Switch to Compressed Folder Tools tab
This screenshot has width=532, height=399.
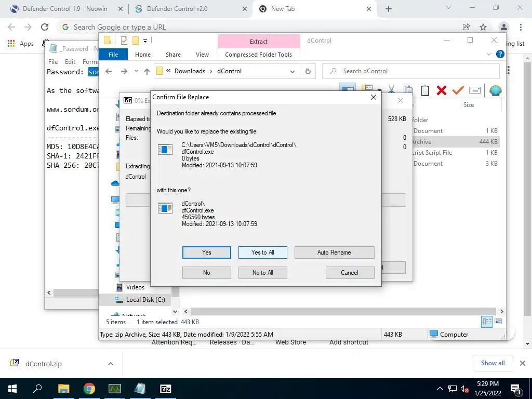click(259, 54)
